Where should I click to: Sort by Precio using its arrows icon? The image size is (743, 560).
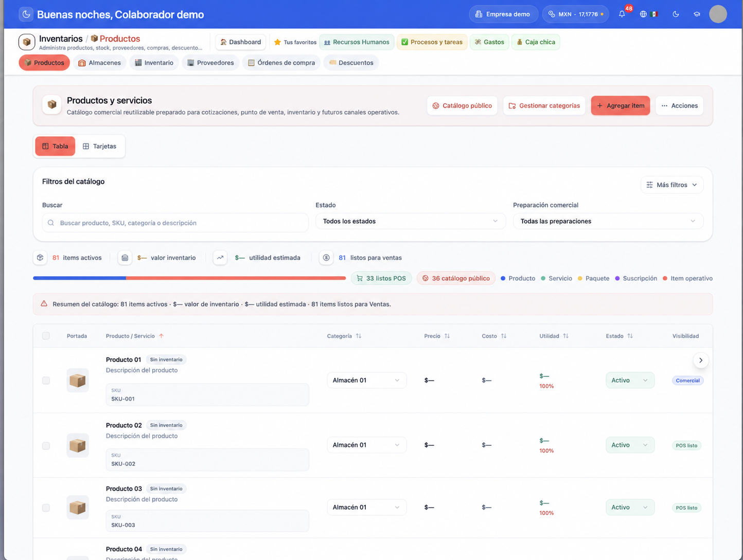pos(447,336)
